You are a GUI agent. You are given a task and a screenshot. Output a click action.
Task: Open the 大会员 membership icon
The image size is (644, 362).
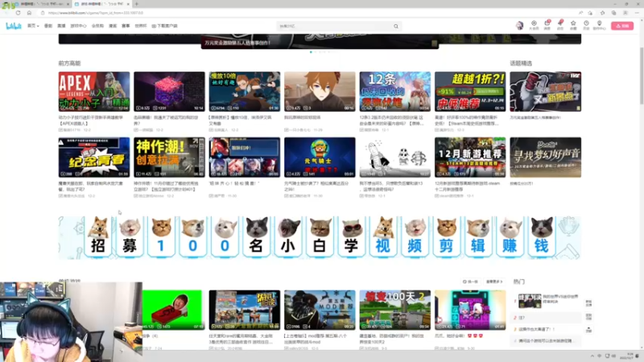534,26
